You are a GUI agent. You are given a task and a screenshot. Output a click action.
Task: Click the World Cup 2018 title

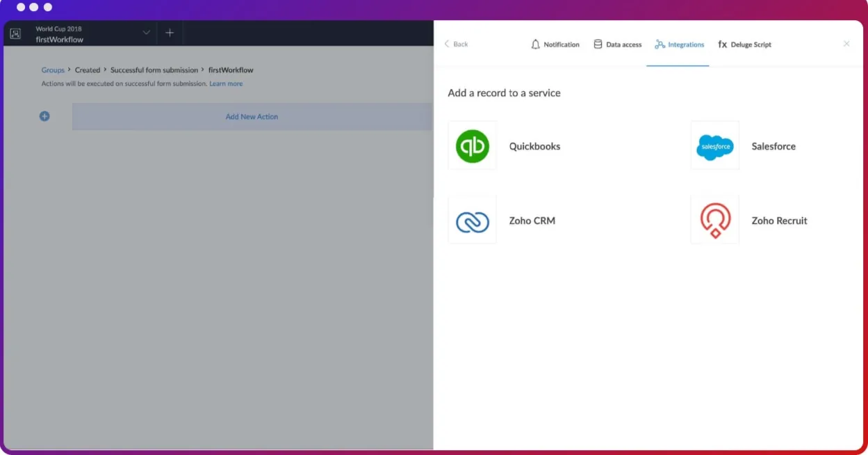point(58,29)
